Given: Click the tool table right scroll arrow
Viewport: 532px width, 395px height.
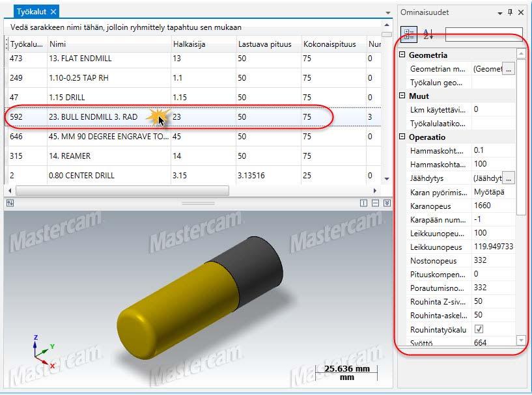Looking at the screenshot, I should 374,191.
